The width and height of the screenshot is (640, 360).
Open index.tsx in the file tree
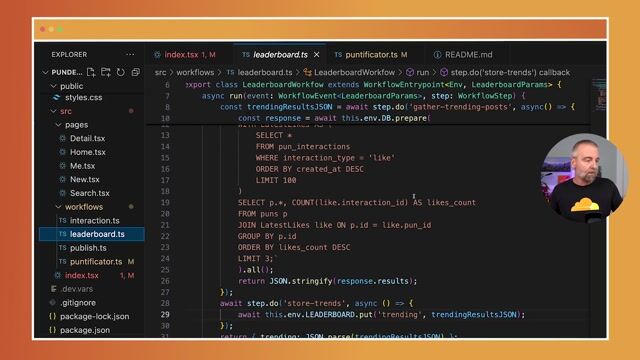(82, 276)
